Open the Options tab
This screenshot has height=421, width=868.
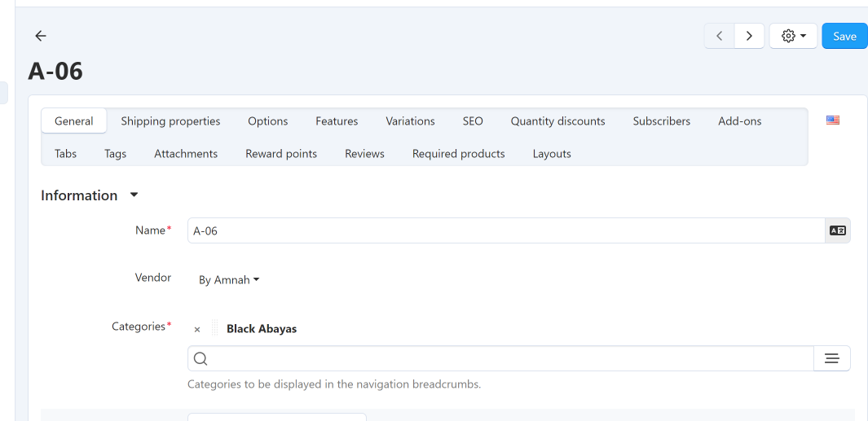(268, 121)
